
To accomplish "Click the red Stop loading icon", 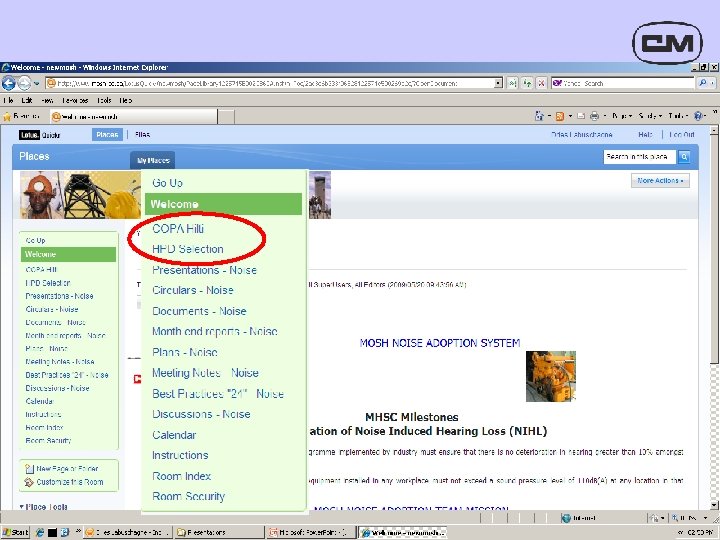I will pos(541,83).
